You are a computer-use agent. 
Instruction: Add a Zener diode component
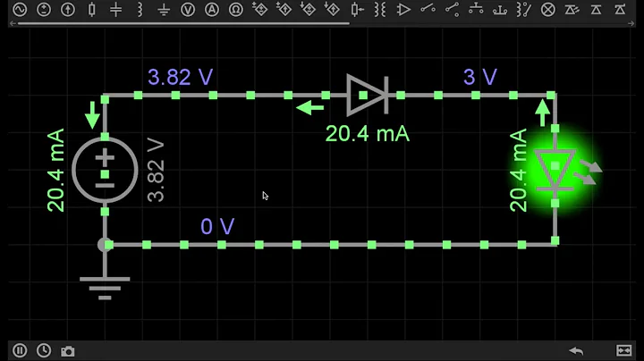620,10
